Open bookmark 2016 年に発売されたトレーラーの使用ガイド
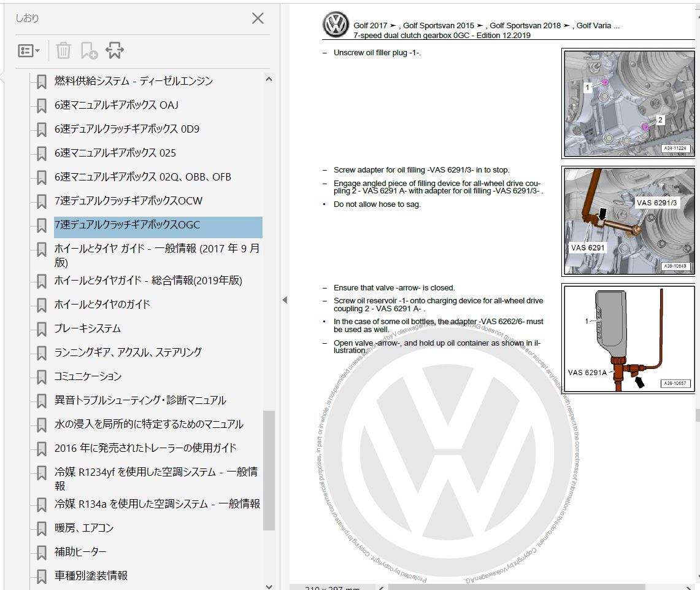Screen dimensions: 700x590 click(145, 448)
